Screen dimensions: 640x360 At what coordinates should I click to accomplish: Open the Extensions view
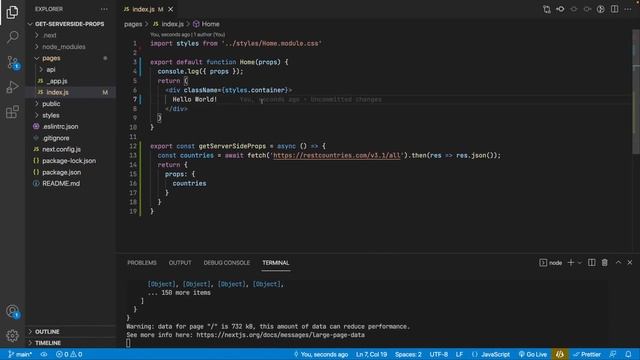pos(12,112)
